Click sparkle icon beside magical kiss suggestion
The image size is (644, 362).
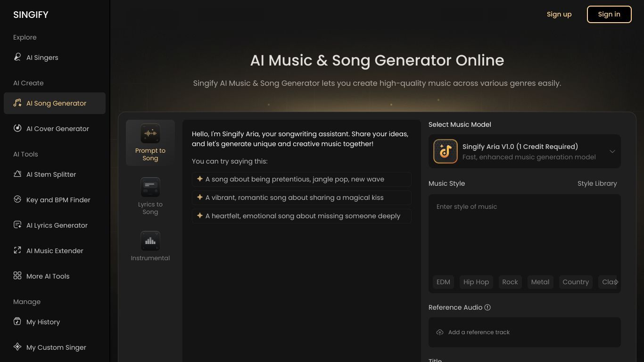point(200,197)
